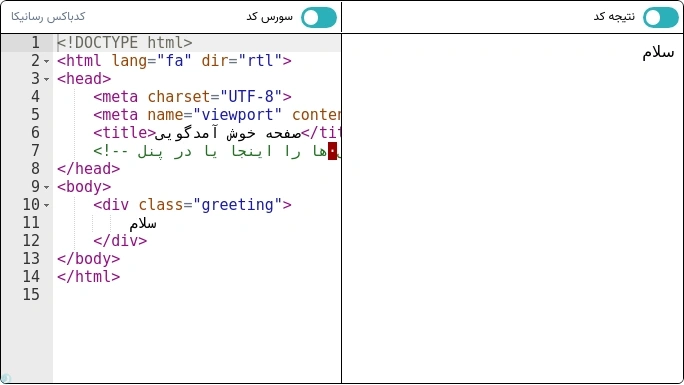The image size is (684, 385).
Task: Collapse the div fold arrow on line 10
Action: point(47,205)
